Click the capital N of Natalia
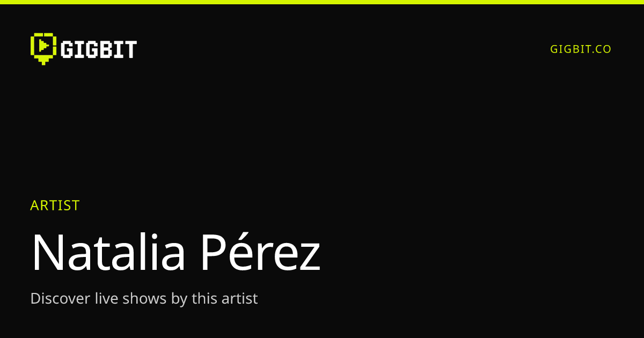The height and width of the screenshot is (338, 644). (47, 252)
